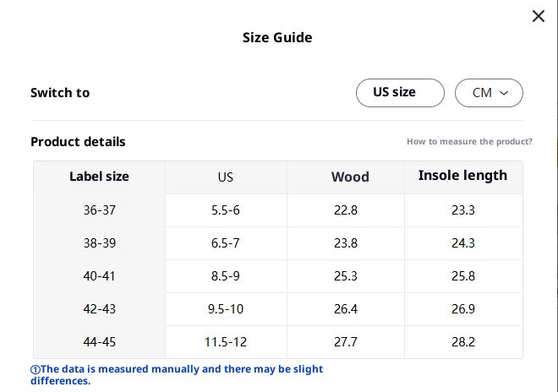Click the US column header

pos(226,177)
